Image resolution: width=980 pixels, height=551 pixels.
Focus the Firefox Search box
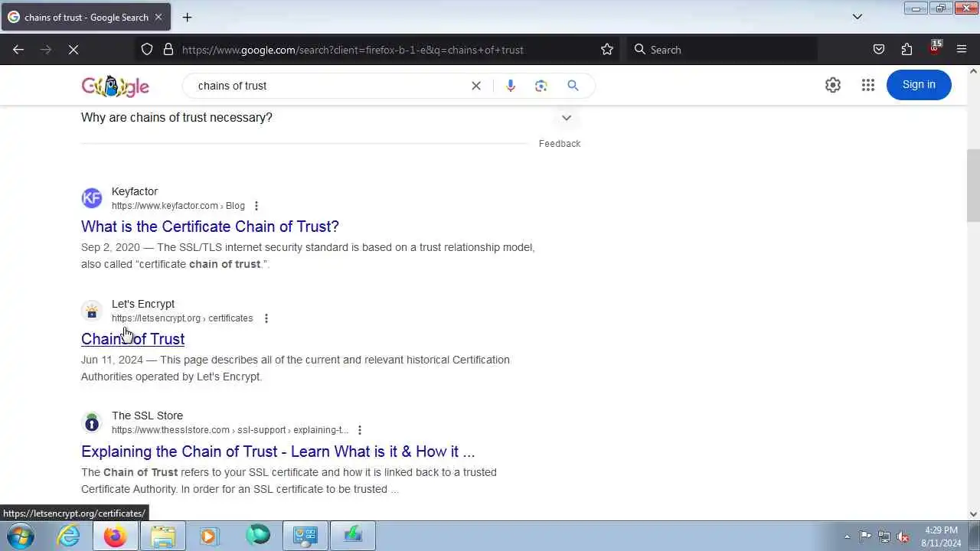click(722, 50)
